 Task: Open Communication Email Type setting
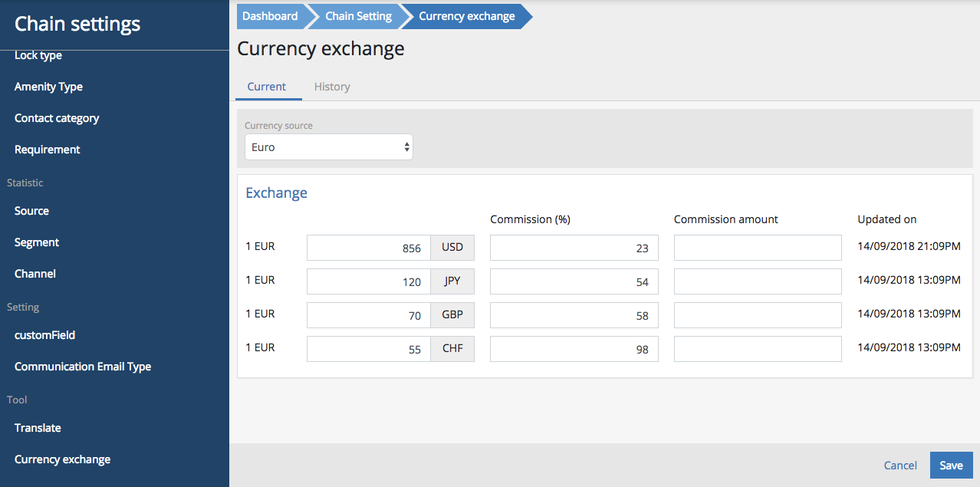[x=83, y=367]
